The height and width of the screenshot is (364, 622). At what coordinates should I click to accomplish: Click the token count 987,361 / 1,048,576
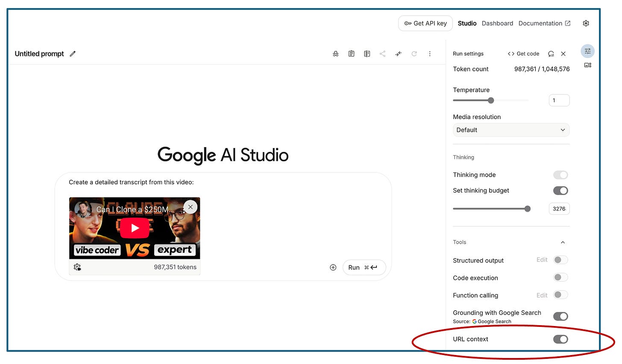click(x=542, y=69)
